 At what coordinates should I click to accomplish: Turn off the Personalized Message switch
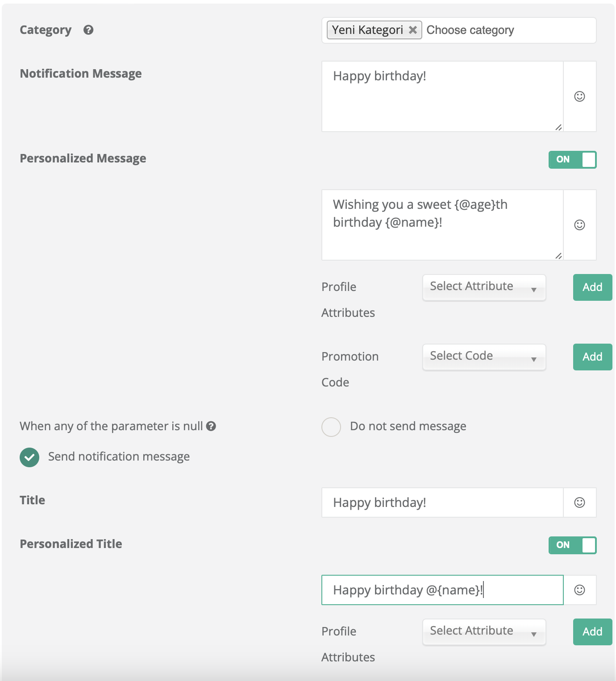pos(572,160)
